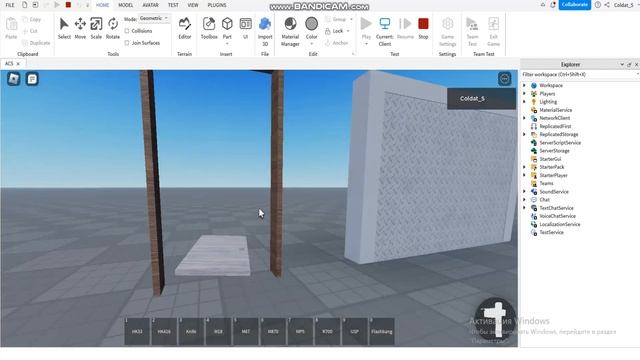Click the Workspace globe icon in Explorer
The height and width of the screenshot is (360, 640).
533,85
